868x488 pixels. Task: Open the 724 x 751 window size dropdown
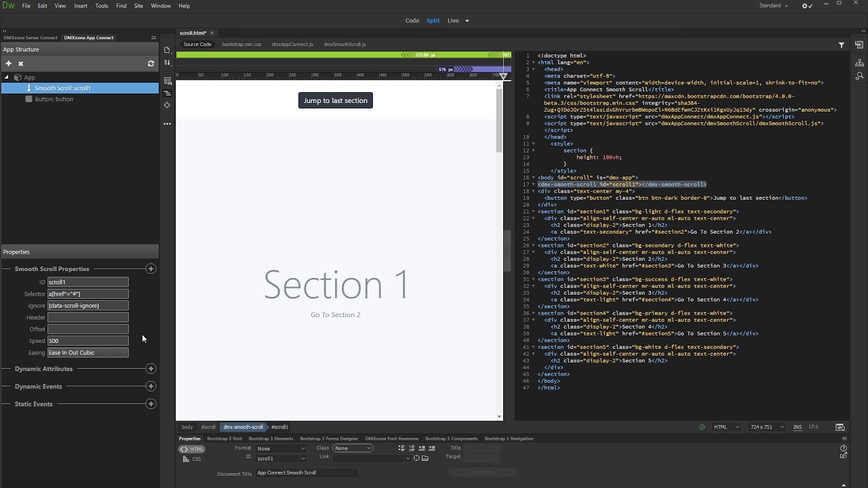pyautogui.click(x=768, y=427)
